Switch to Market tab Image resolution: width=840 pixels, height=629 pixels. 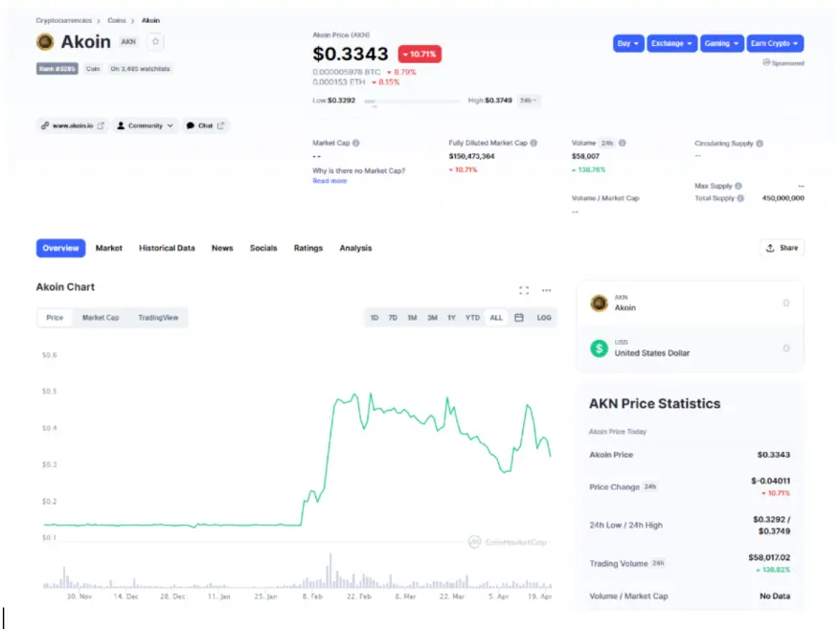[109, 248]
